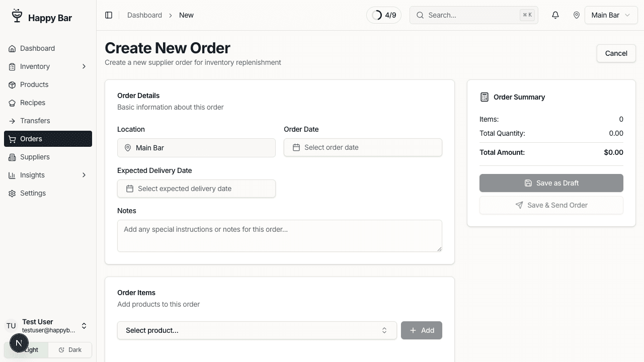
Task: Click the Orders cart icon
Action: (x=12, y=139)
